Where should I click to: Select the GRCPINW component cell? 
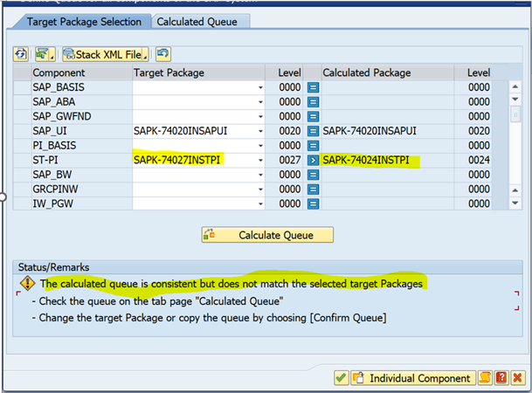82,190
